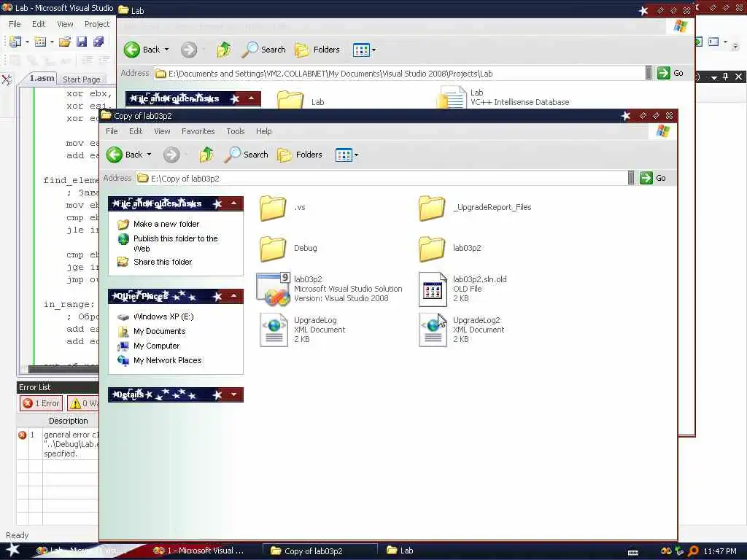Screen dimensions: 747x560
Task: Click Forward arrow in the Lab window
Action: coord(189,50)
